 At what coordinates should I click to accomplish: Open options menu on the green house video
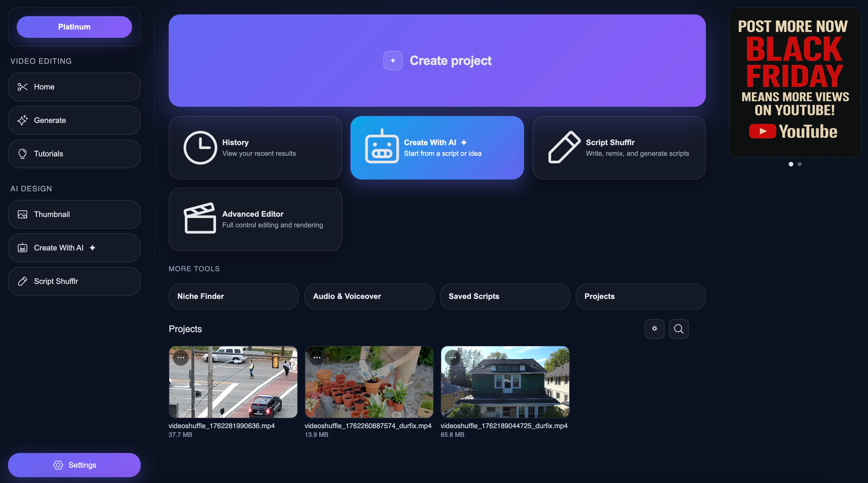click(x=452, y=358)
